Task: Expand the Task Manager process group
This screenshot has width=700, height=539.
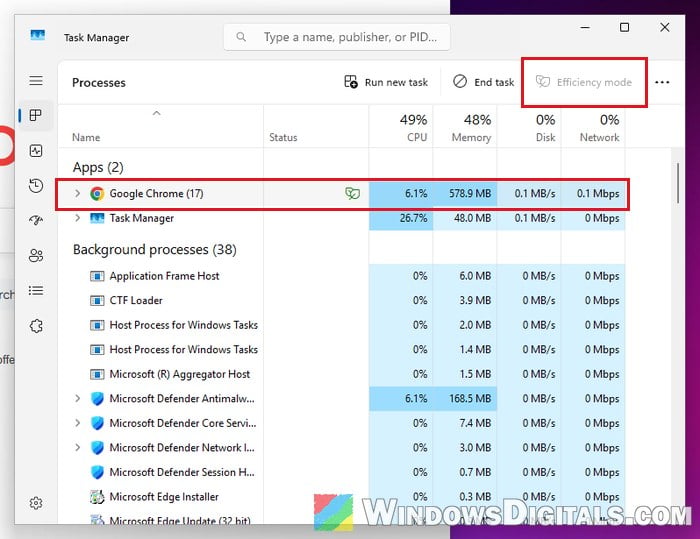Action: 78,218
